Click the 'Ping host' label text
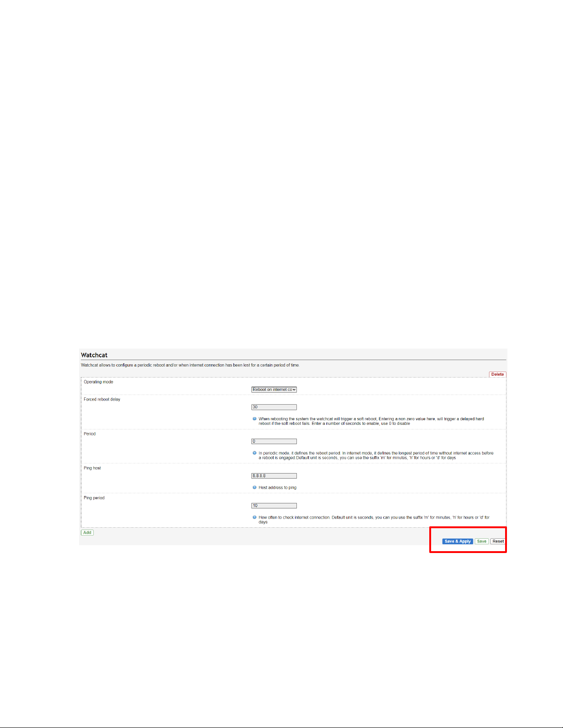Screen dimensions: 563x728 pos(92,468)
